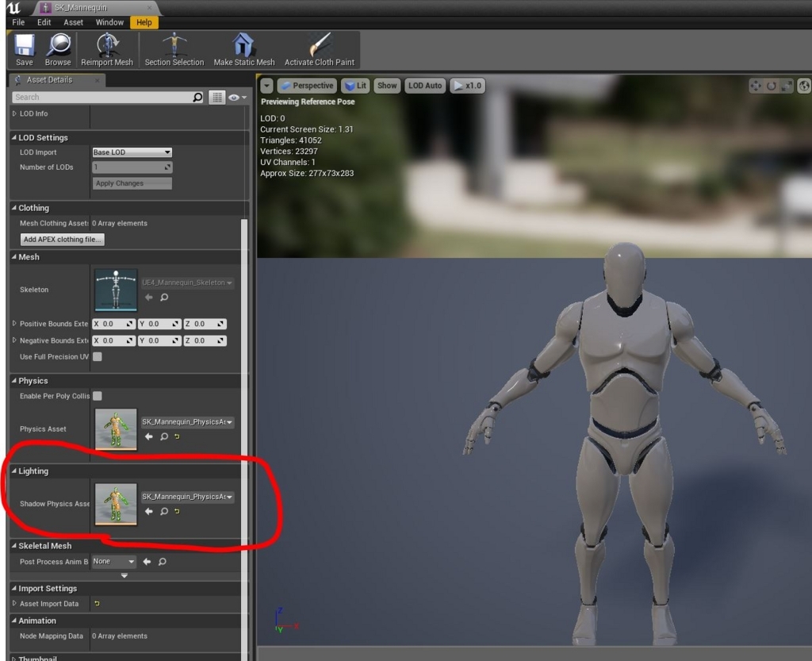Image resolution: width=812 pixels, height=661 pixels.
Task: Browse to Skeleton asset magnifier icon
Action: (x=164, y=298)
